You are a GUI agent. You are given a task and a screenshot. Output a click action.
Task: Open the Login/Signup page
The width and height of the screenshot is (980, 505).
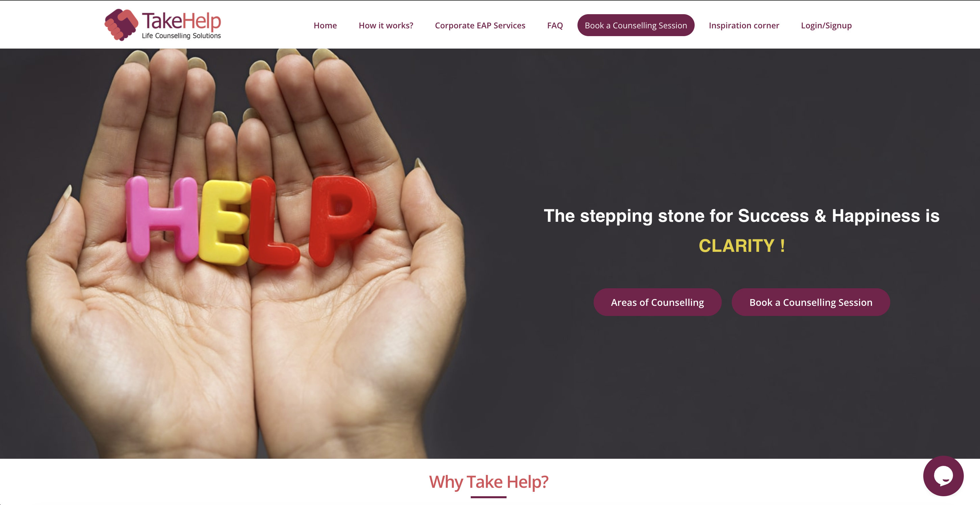click(x=826, y=25)
